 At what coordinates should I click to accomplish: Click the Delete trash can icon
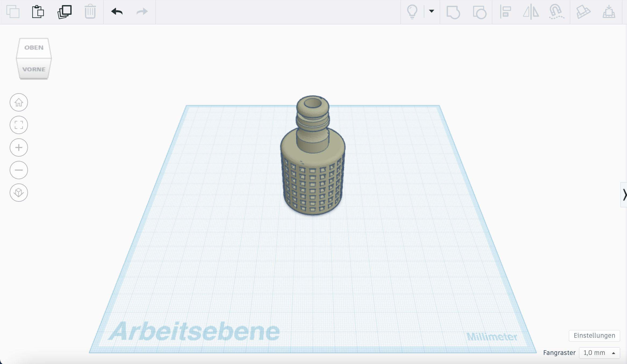90,12
